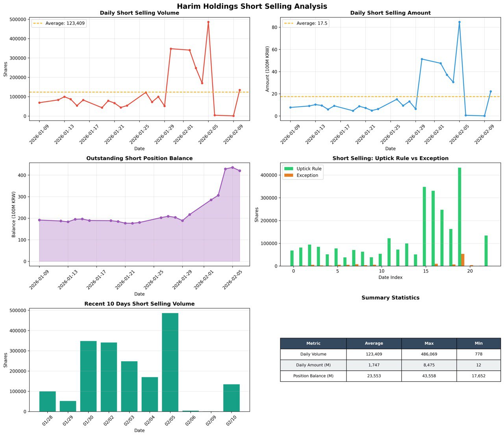Select the 17,652 minimum position balance cell
The height and width of the screenshot is (436, 504).
click(x=478, y=376)
